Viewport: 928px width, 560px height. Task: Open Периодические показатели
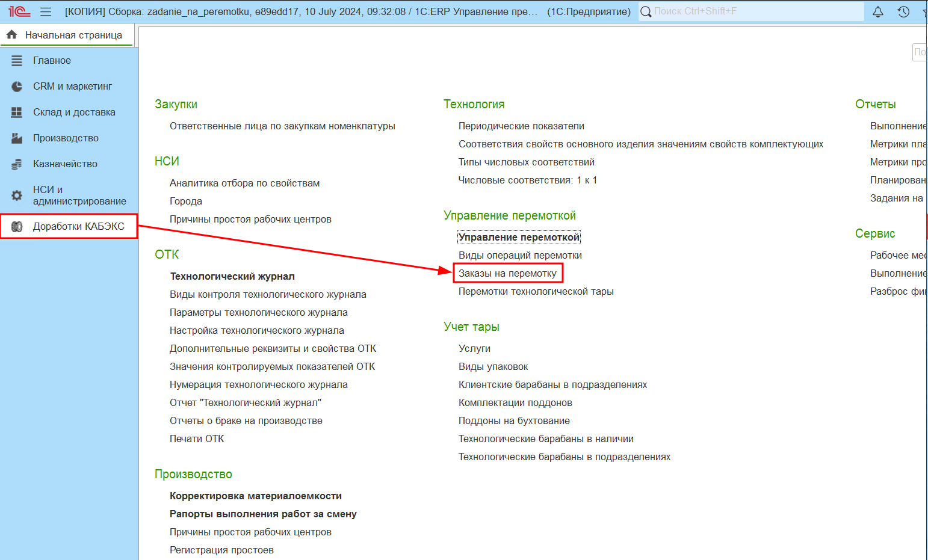pos(521,126)
